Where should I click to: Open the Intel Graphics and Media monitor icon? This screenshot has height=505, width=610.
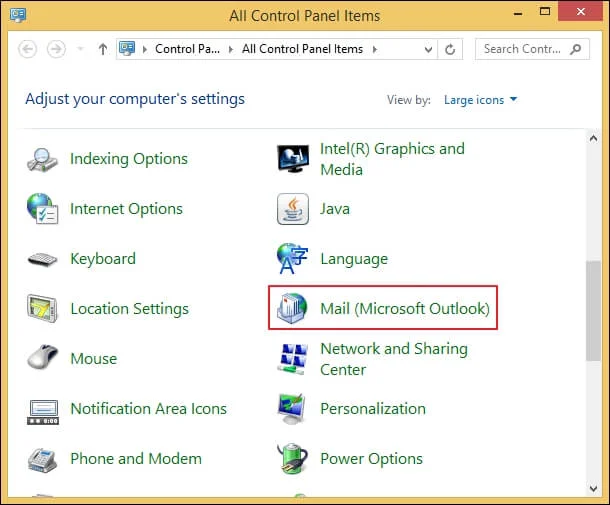(x=293, y=159)
